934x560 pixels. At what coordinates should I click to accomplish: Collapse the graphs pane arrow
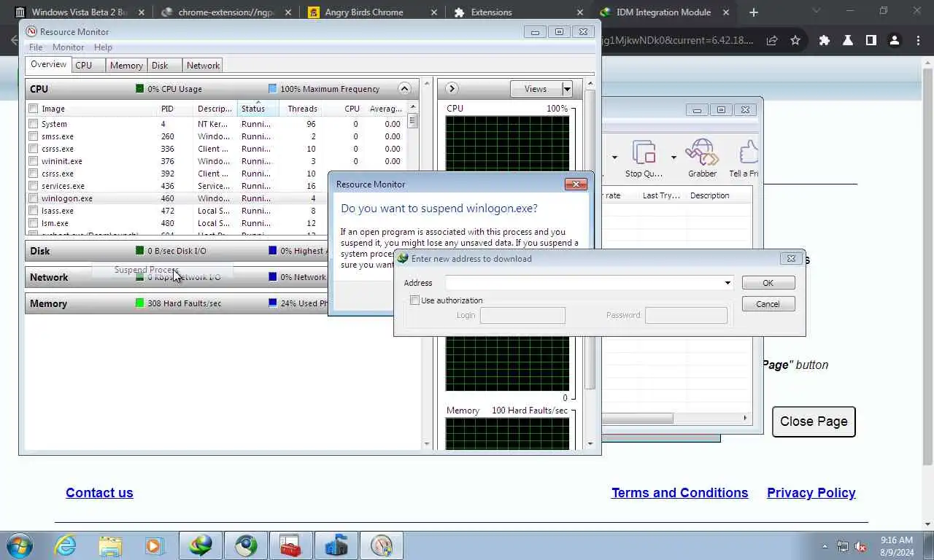[x=452, y=89]
